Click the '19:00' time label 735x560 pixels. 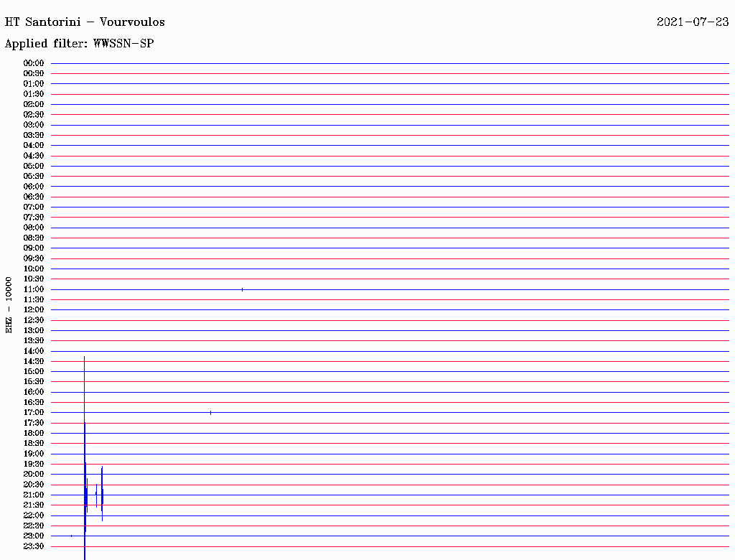(34, 454)
